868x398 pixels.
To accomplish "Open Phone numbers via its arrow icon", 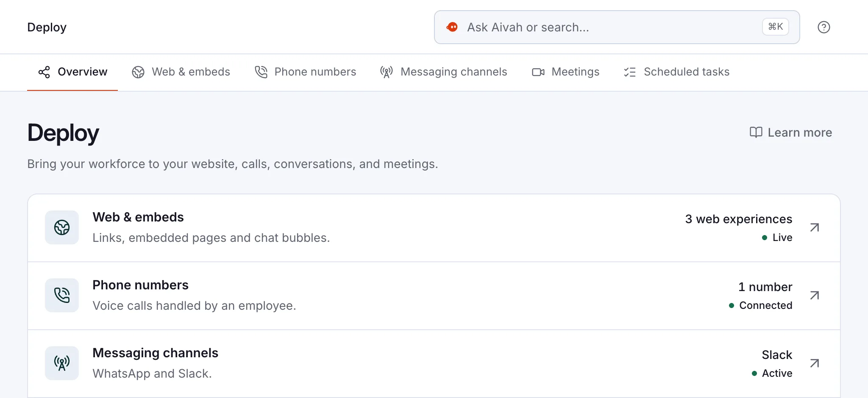I will pyautogui.click(x=814, y=295).
